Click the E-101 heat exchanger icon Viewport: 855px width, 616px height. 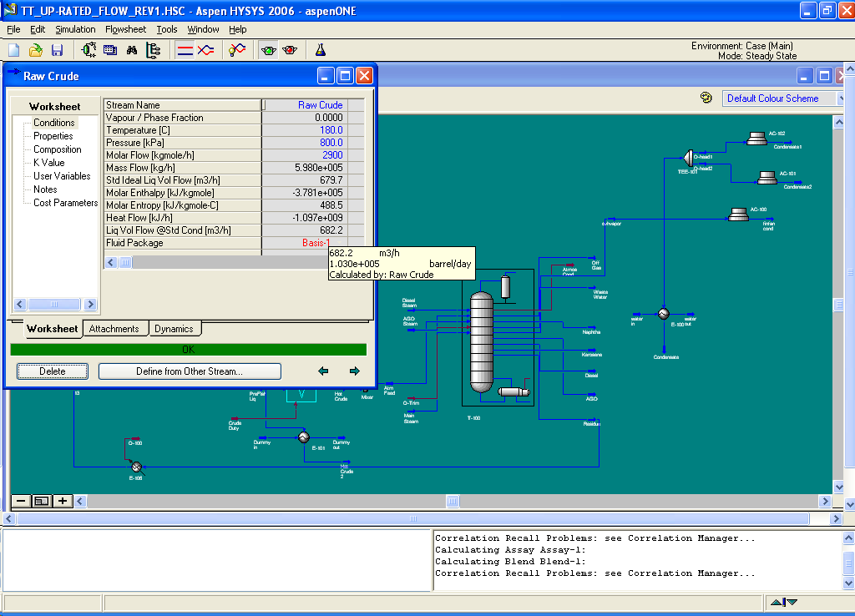(x=304, y=437)
